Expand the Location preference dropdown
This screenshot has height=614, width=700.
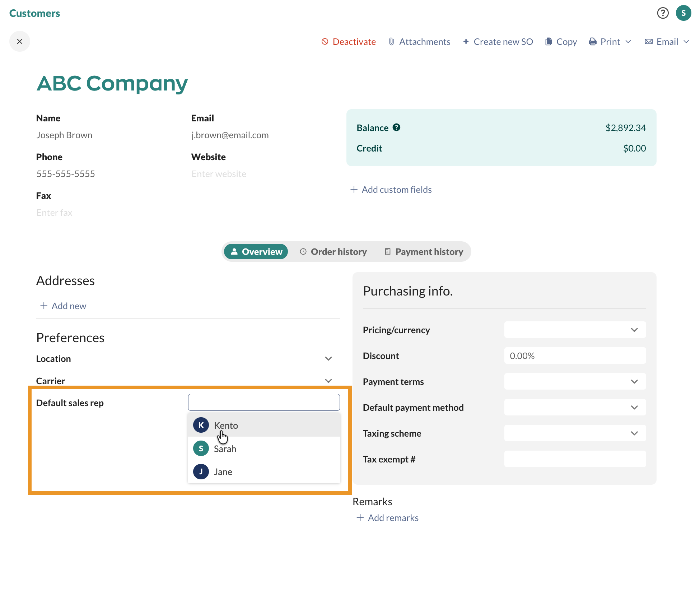tap(328, 359)
